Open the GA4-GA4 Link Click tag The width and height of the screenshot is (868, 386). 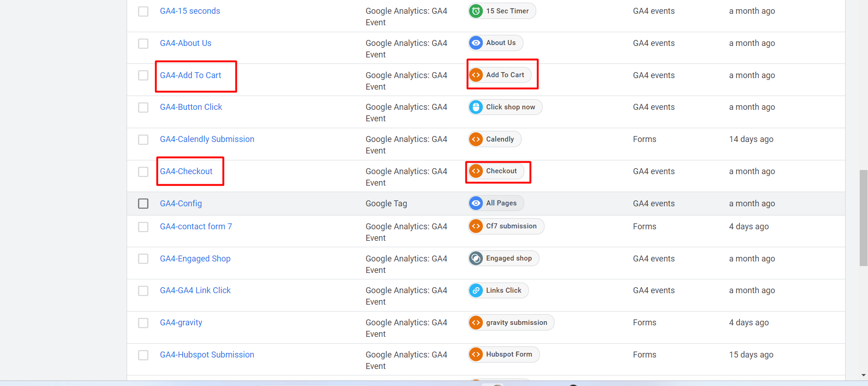[x=195, y=290]
